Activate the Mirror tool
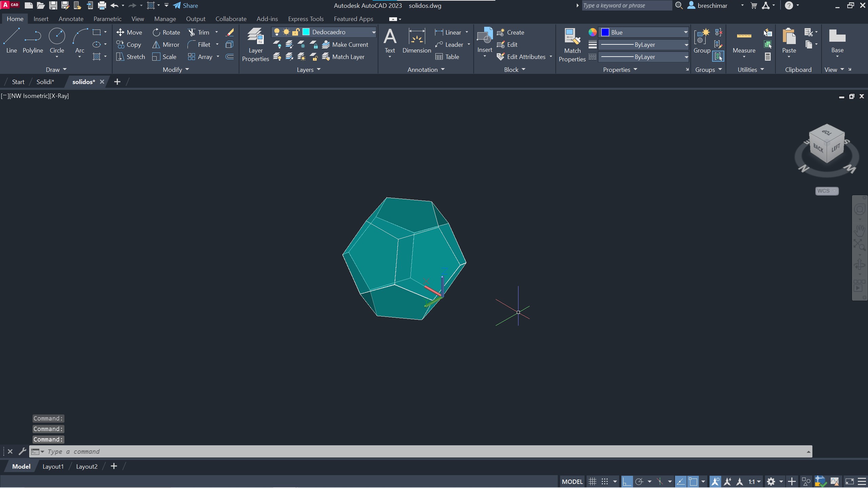Screen dimensions: 868x488 coord(166,44)
